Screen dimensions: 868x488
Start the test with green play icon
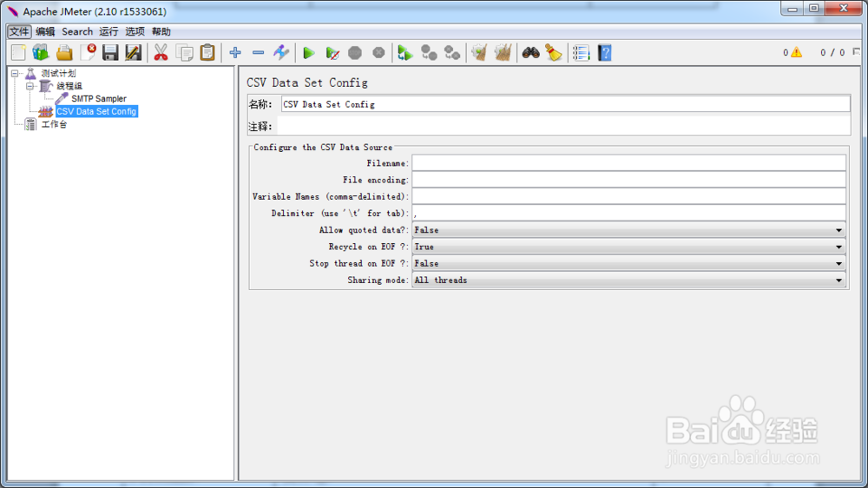(x=309, y=53)
